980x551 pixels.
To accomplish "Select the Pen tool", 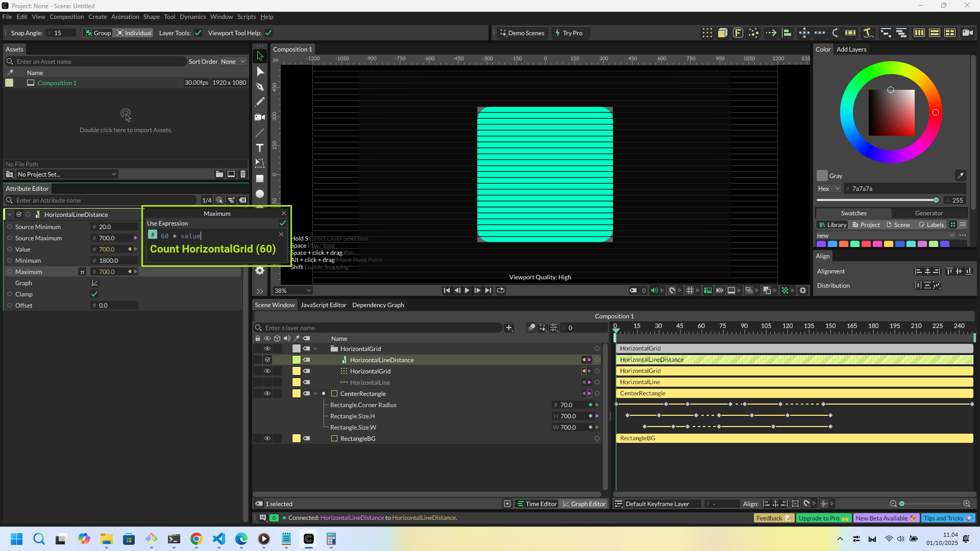I will (x=260, y=87).
